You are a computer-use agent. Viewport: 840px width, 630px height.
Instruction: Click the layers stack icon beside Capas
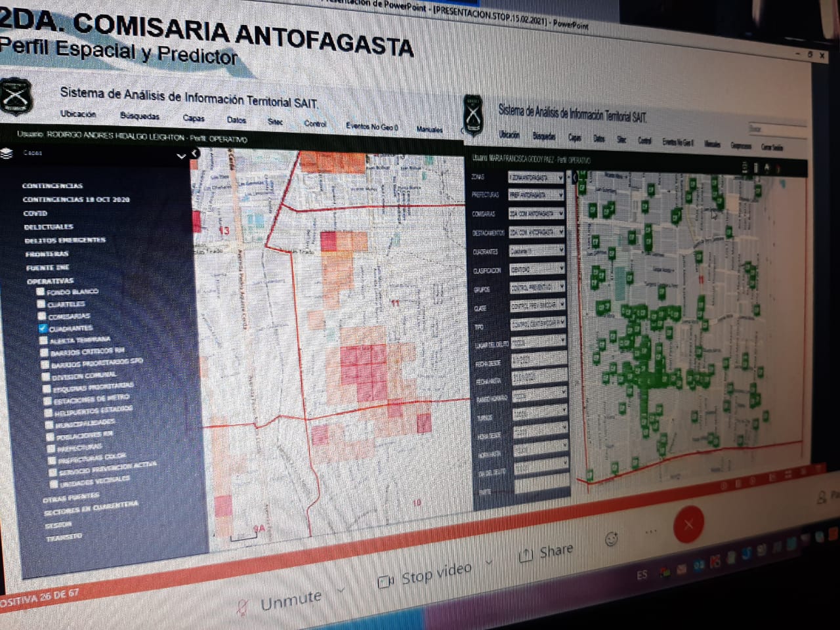tap(6, 154)
